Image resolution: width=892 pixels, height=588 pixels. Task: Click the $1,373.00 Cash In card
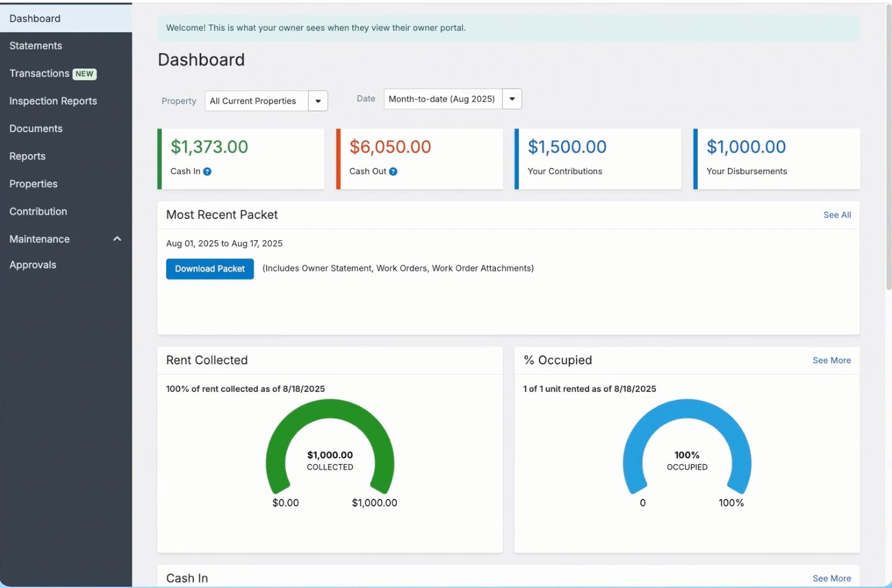click(241, 159)
